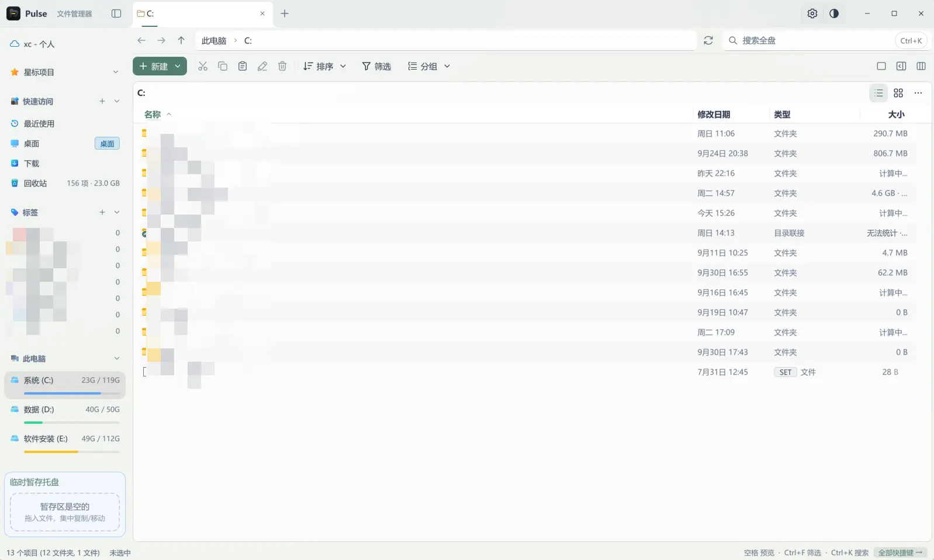Viewport: 934px width, 560px height.
Task: Open the more options ellipsis
Action: 918,93
